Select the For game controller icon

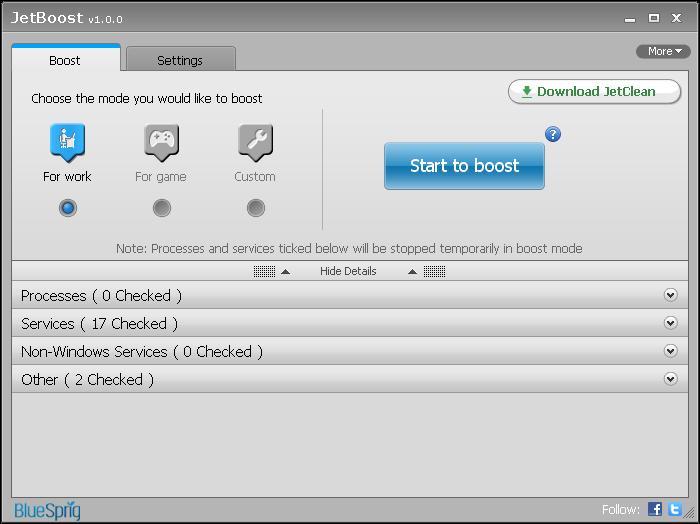[x=162, y=142]
